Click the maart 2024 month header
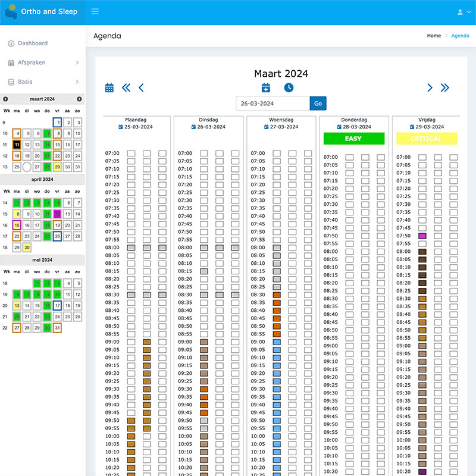 [42, 99]
